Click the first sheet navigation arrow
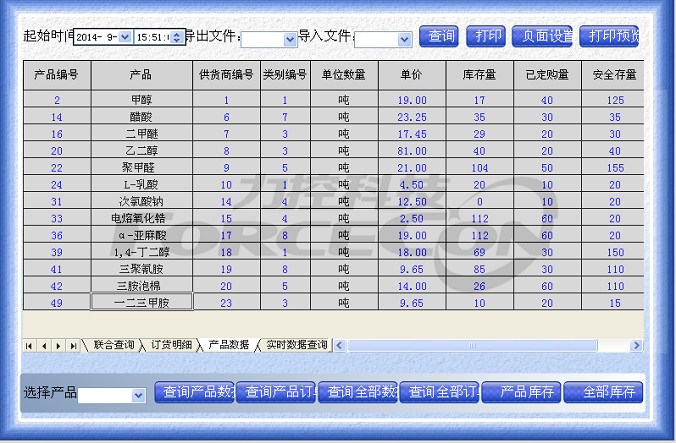 29,345
